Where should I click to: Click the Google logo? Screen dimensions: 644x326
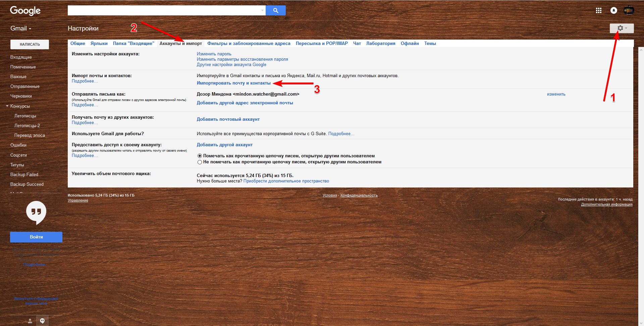[x=25, y=11]
